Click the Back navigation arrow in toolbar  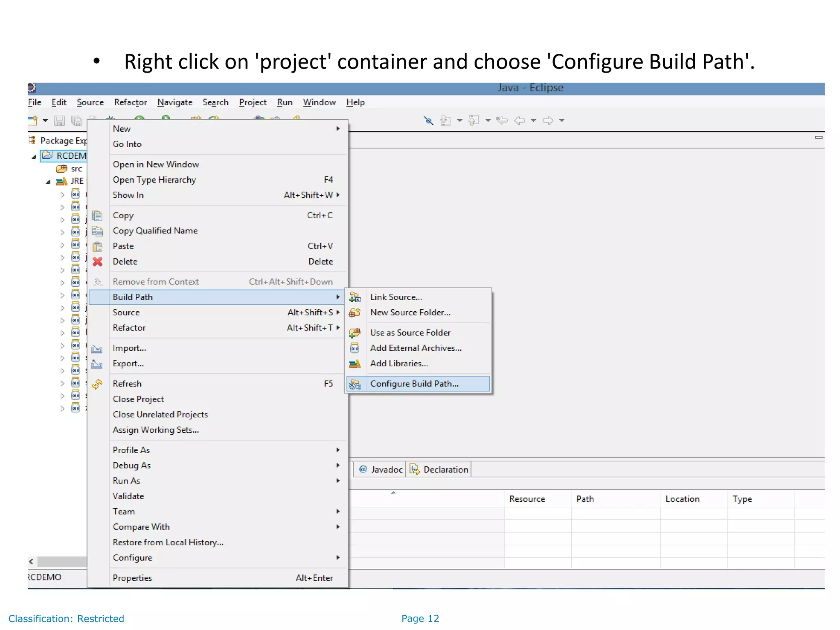point(520,120)
